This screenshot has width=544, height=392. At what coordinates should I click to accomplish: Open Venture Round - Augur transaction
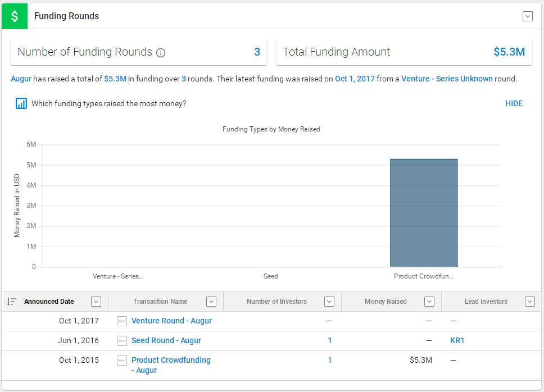(x=172, y=321)
